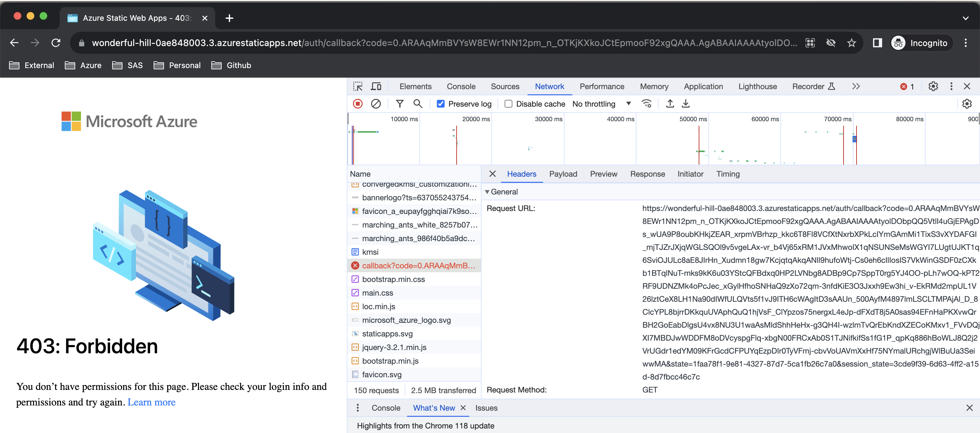Follow the Learn more link
This screenshot has width=980, height=433.
[x=151, y=402]
